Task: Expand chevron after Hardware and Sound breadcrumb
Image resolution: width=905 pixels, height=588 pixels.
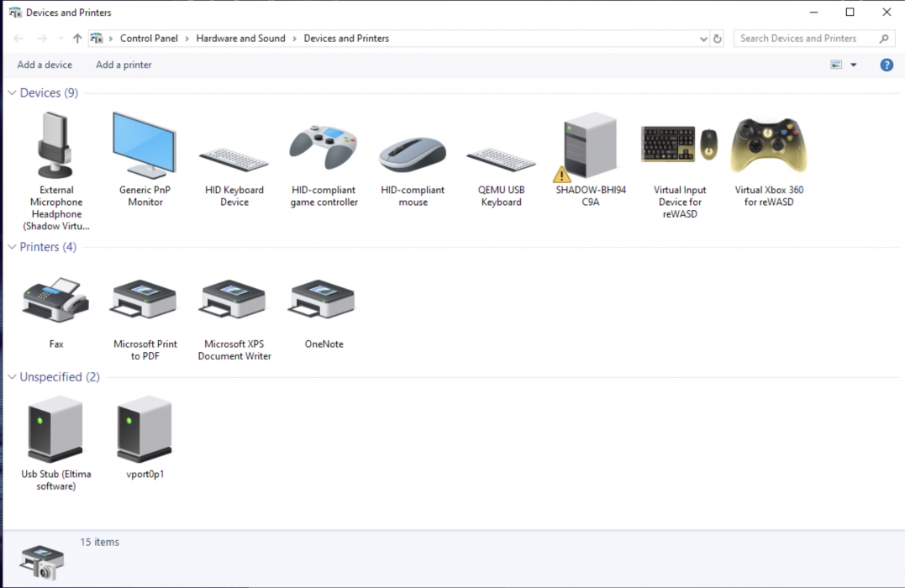Action: (x=294, y=39)
